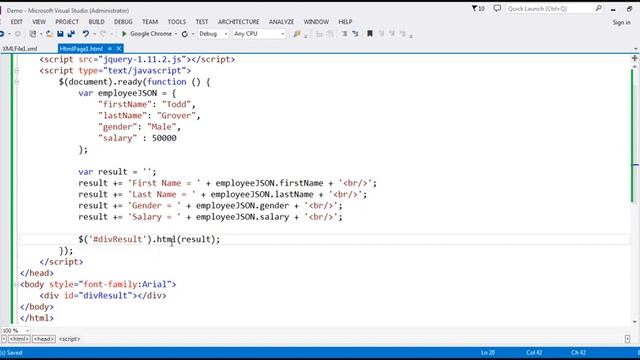
Task: Click the Sign in link
Action: tap(621, 23)
